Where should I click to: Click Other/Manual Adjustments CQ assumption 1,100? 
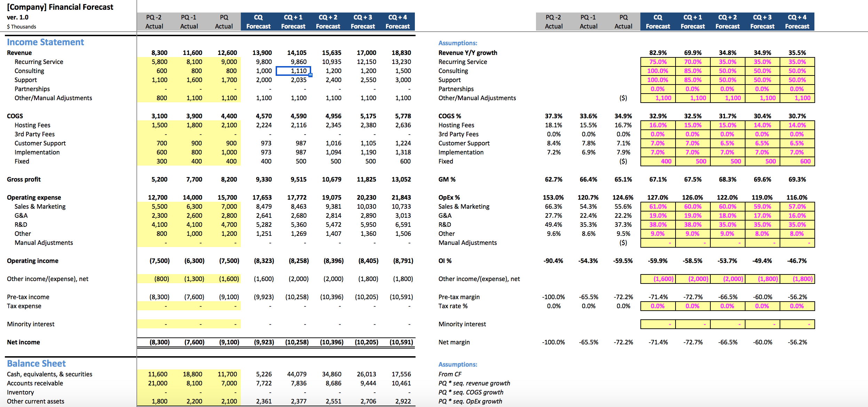pyautogui.click(x=658, y=98)
